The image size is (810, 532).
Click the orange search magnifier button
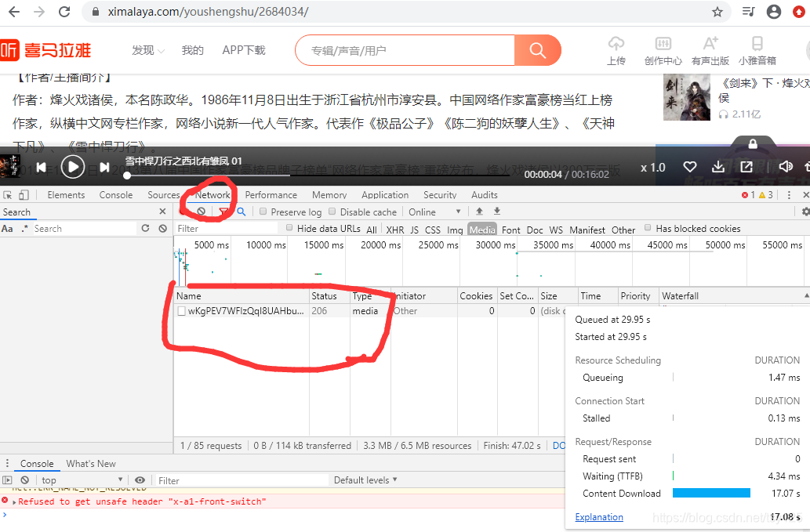coord(537,50)
